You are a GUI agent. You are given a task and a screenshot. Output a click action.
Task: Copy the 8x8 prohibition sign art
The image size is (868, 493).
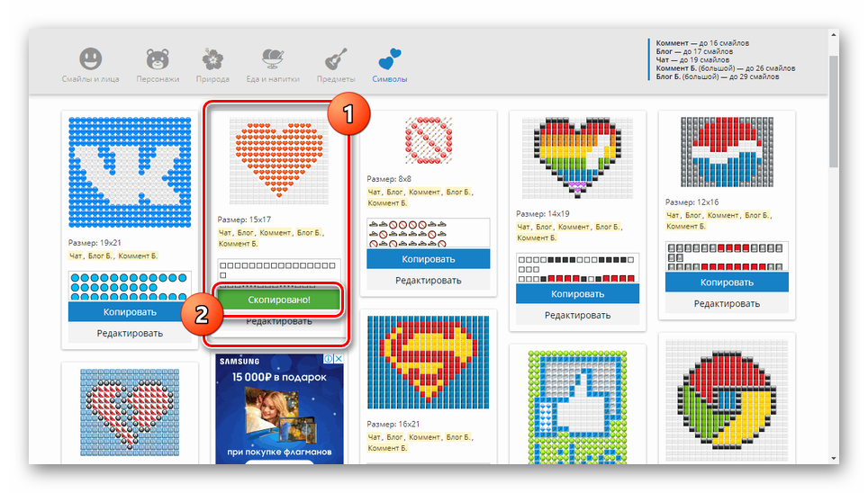(428, 259)
